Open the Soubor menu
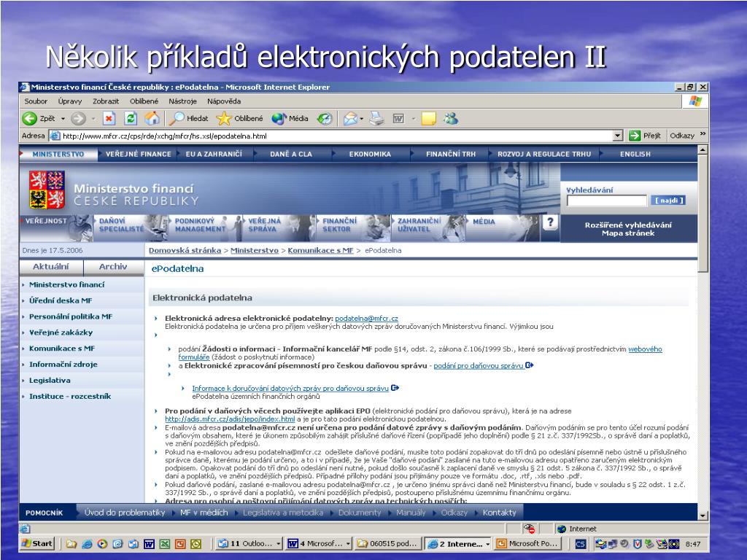747x560 pixels. coord(36,101)
